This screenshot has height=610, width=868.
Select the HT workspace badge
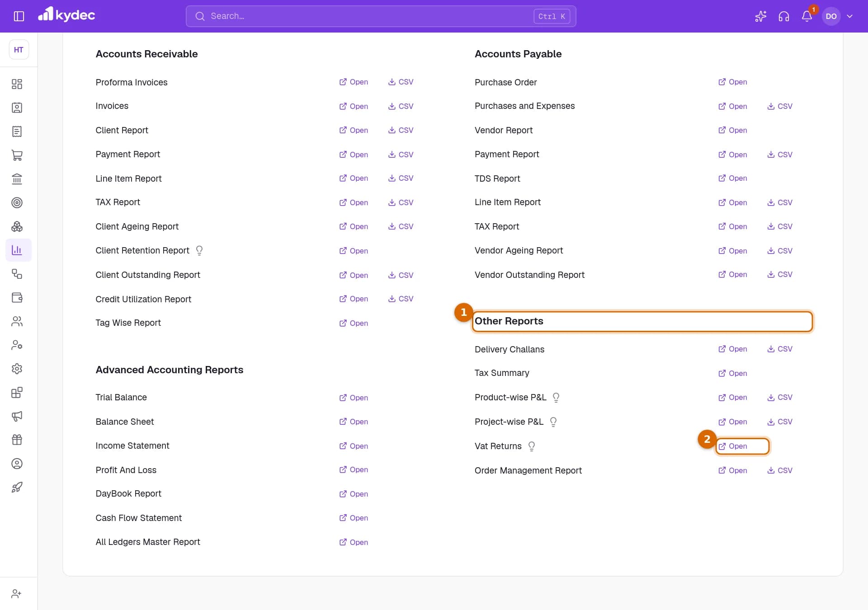[x=19, y=50]
